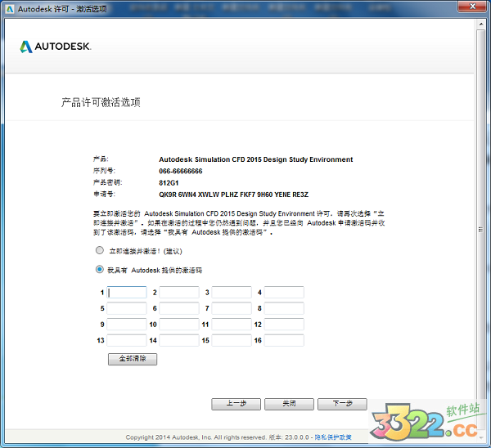
Task: Click activation code field 13
Action: tap(127, 340)
